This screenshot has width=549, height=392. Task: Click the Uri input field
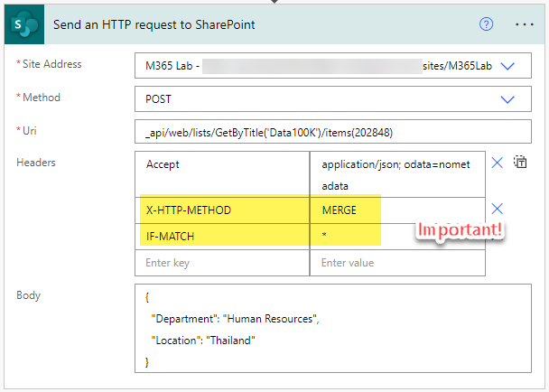(333, 132)
